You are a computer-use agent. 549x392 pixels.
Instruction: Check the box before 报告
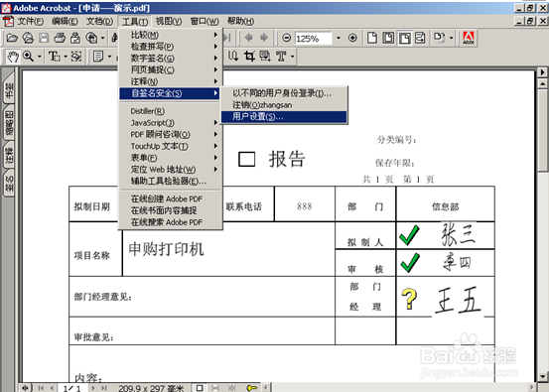(247, 159)
